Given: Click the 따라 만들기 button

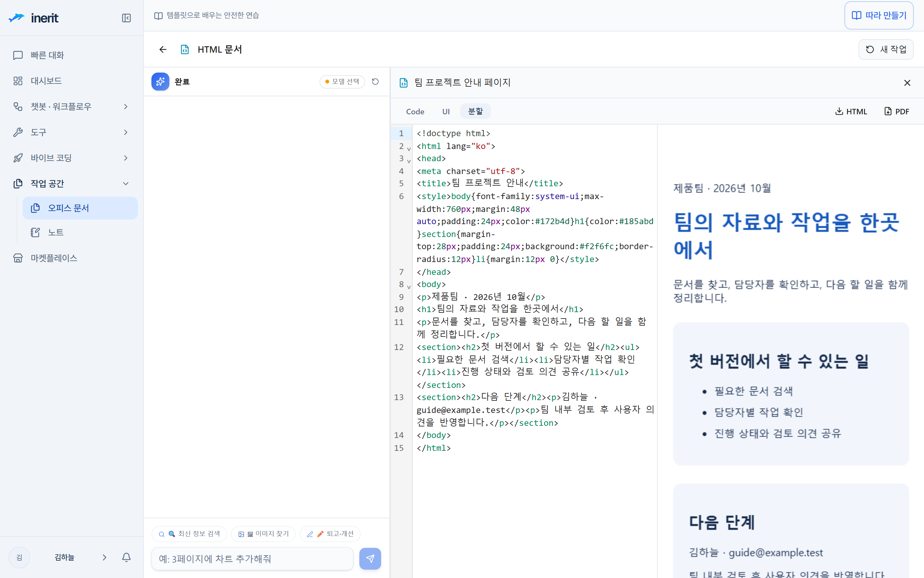Looking at the screenshot, I should click(x=878, y=15).
